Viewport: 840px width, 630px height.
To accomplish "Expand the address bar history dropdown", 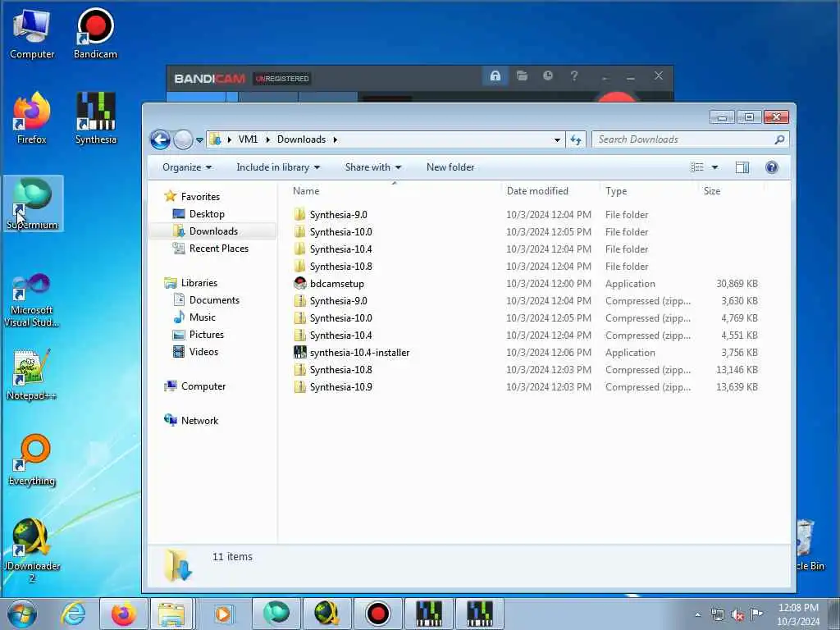I will [x=557, y=139].
